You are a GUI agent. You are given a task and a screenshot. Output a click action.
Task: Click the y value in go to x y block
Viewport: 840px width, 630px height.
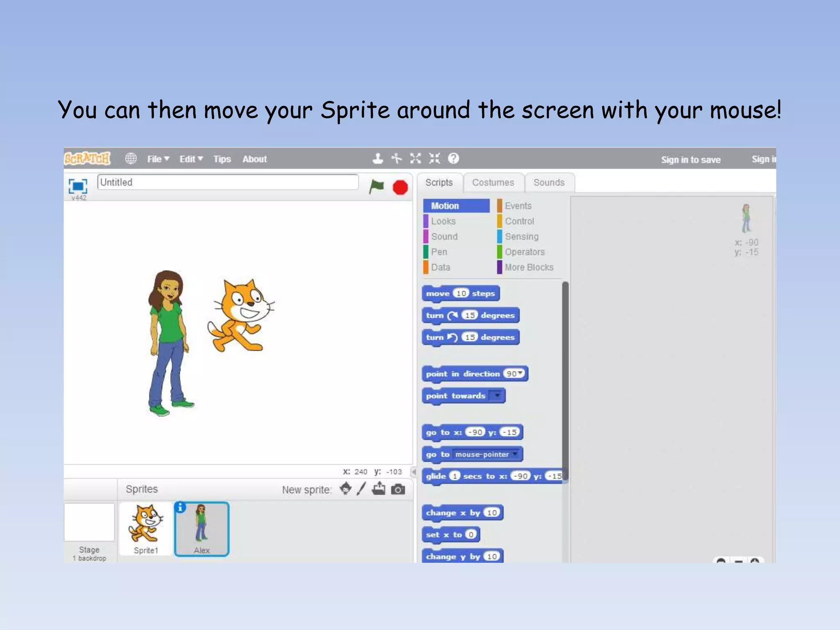tap(510, 432)
